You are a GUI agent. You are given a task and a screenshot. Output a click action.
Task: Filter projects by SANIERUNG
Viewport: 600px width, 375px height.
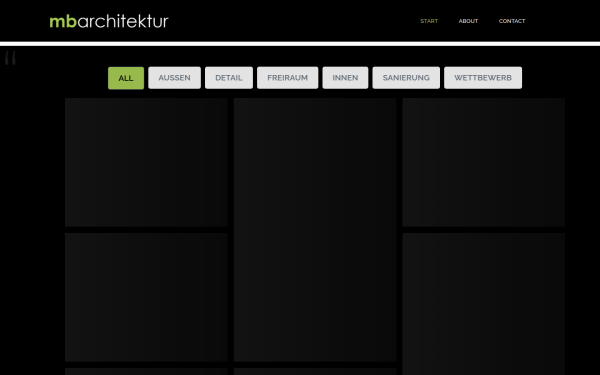coord(406,78)
